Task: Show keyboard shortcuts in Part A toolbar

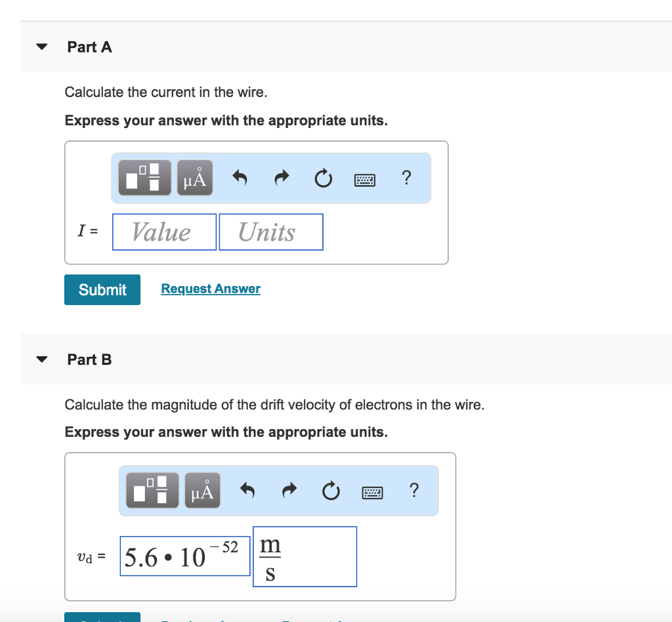Action: (x=364, y=178)
